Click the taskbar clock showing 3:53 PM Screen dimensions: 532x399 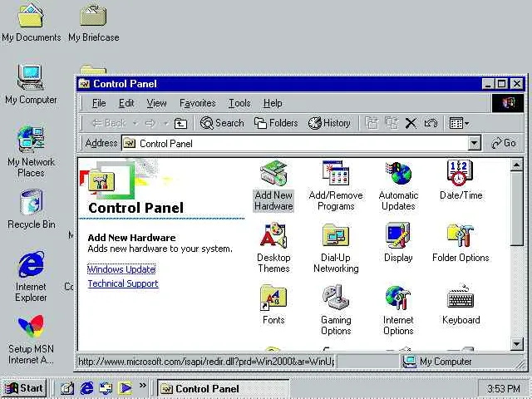coord(503,388)
